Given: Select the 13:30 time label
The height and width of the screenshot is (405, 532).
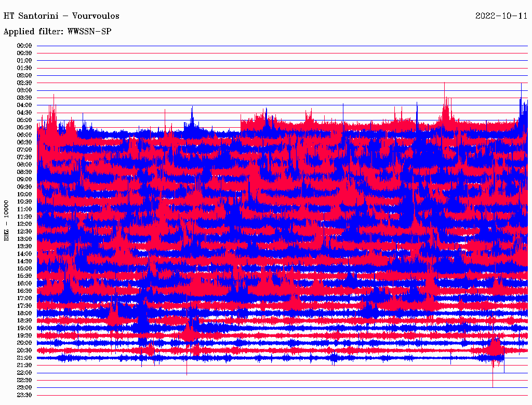Looking at the screenshot, I should click(x=24, y=247).
